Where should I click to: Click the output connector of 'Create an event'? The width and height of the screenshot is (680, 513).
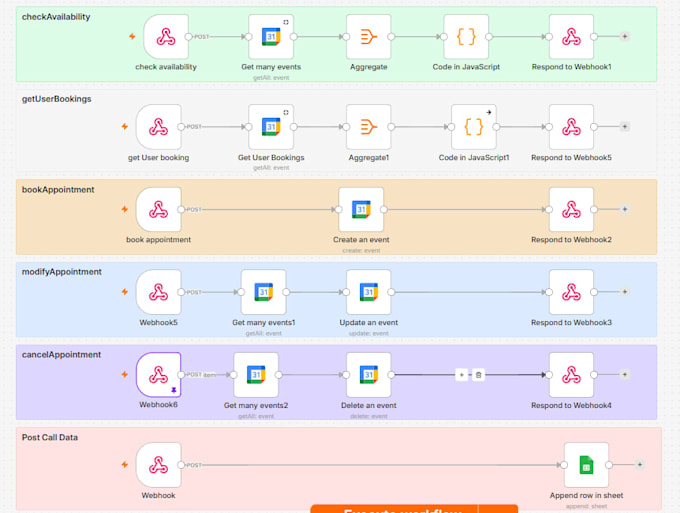(384, 209)
